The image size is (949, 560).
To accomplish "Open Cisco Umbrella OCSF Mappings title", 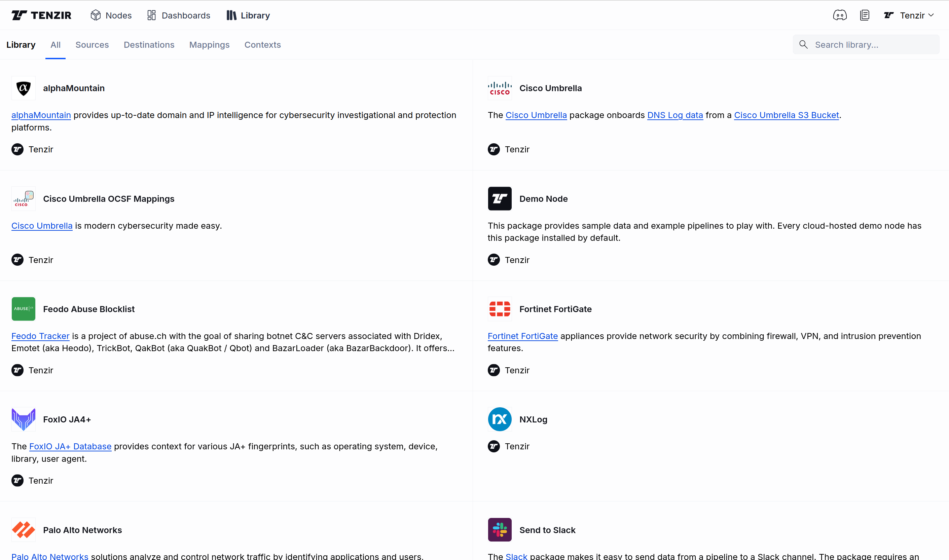I will (x=109, y=199).
